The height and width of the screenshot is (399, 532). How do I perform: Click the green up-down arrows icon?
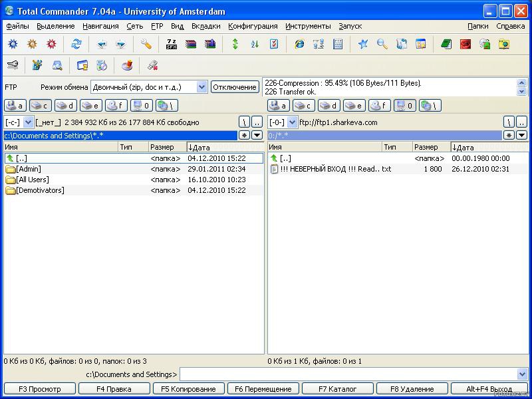coord(235,44)
